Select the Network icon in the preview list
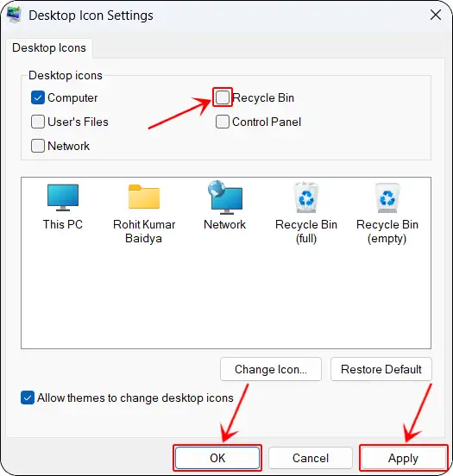The height and width of the screenshot is (476, 453). click(225, 197)
